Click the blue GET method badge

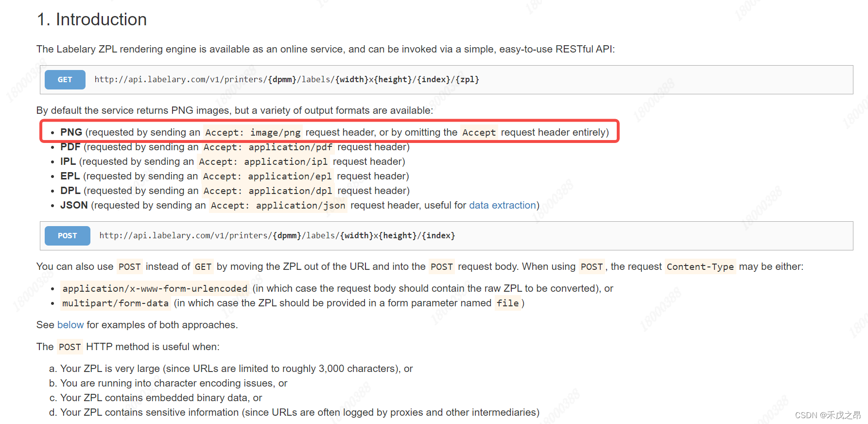(65, 80)
